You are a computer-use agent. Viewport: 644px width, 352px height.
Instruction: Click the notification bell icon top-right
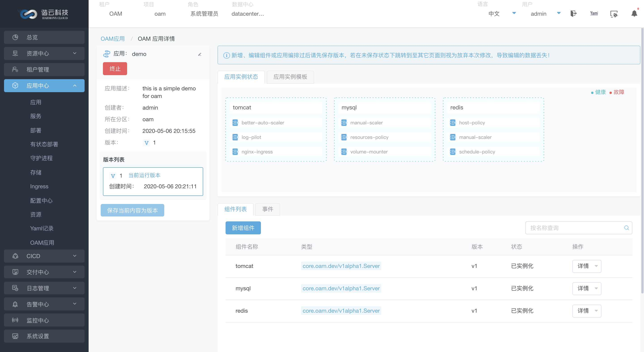coord(634,14)
